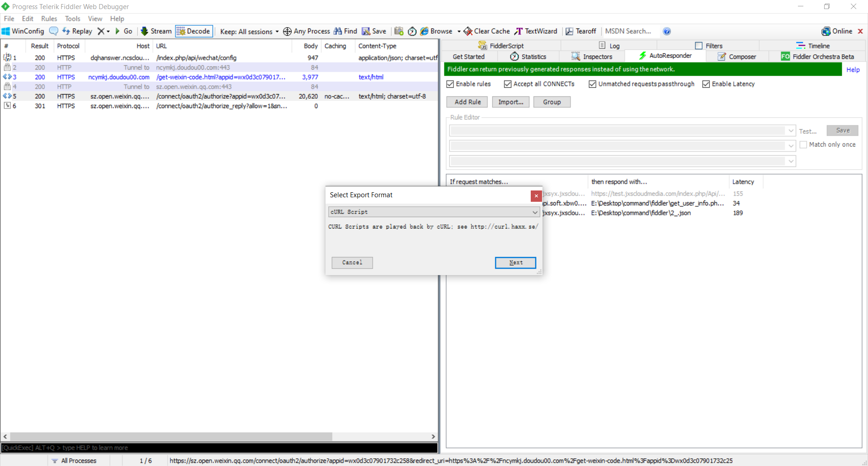Screen dimensions: 868x466
Task: Open the Remove sessions dropdown arrow
Action: tap(108, 32)
